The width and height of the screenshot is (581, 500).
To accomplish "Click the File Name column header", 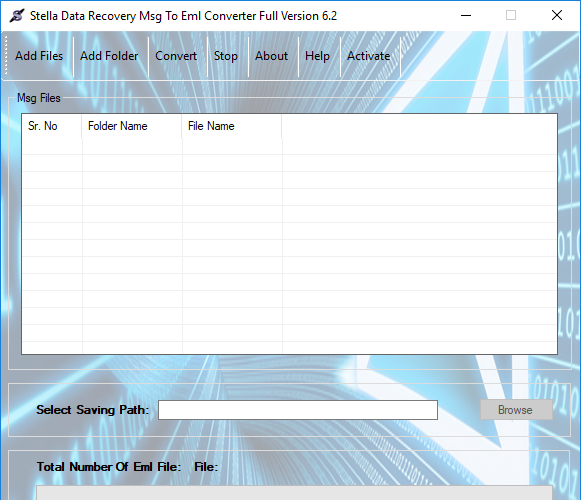I will pyautogui.click(x=232, y=126).
